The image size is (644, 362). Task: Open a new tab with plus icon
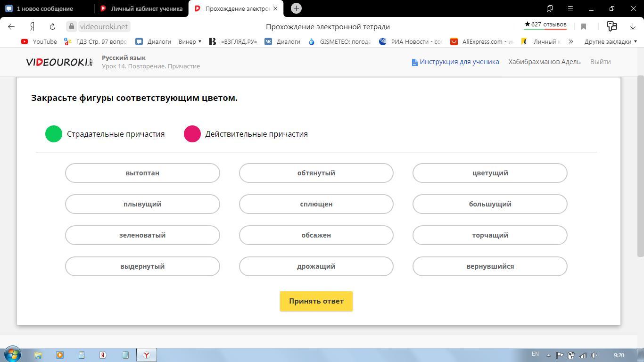(296, 8)
